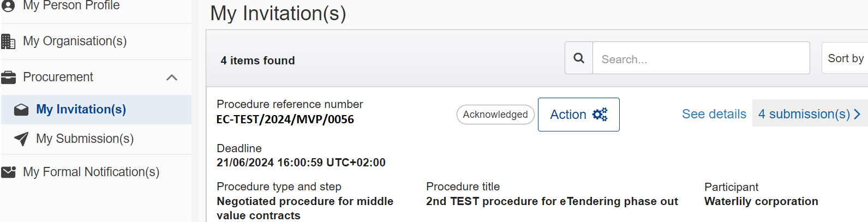Click the Procurement briefcase icon
Screen dimensions: 868x222
8,77
